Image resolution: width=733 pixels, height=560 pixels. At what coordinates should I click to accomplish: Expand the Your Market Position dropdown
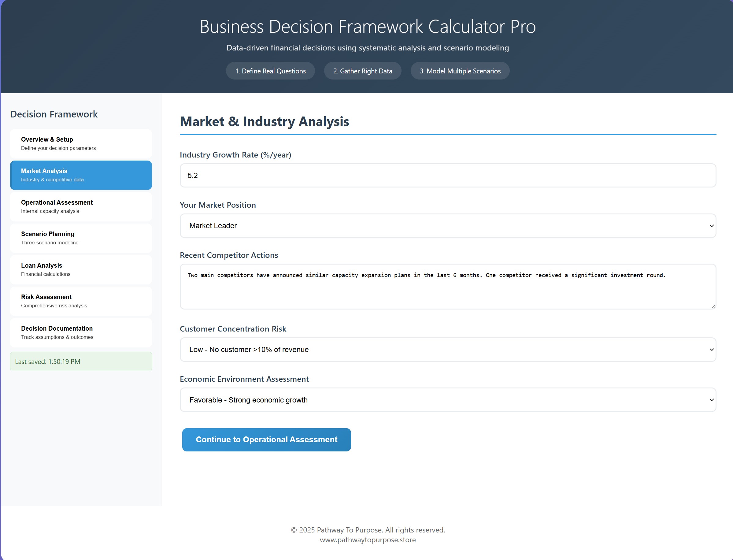tap(448, 226)
